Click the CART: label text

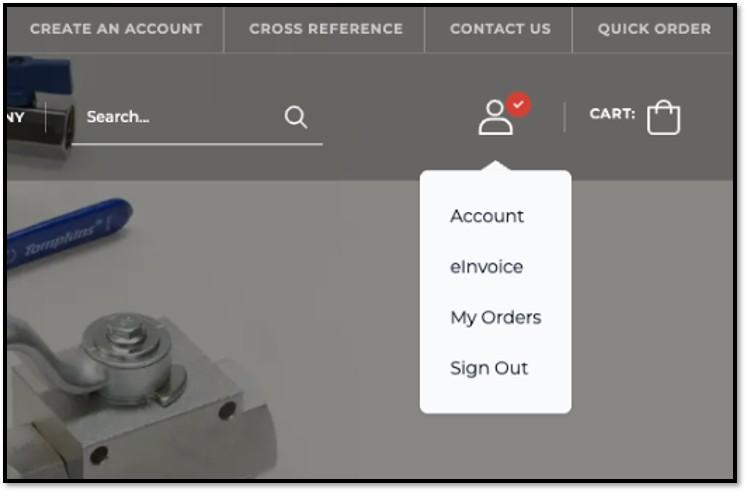coord(612,114)
